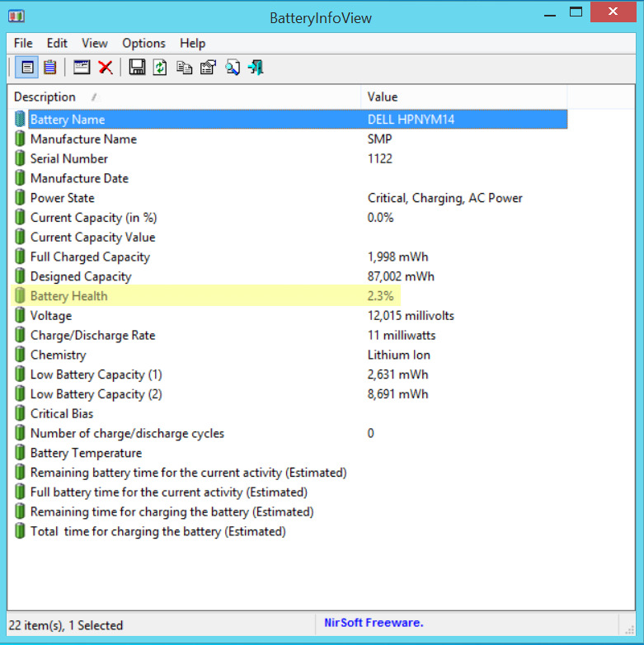Viewport: 644px width, 645px height.
Task: Refresh battery info with green arrows icon
Action: click(x=160, y=67)
